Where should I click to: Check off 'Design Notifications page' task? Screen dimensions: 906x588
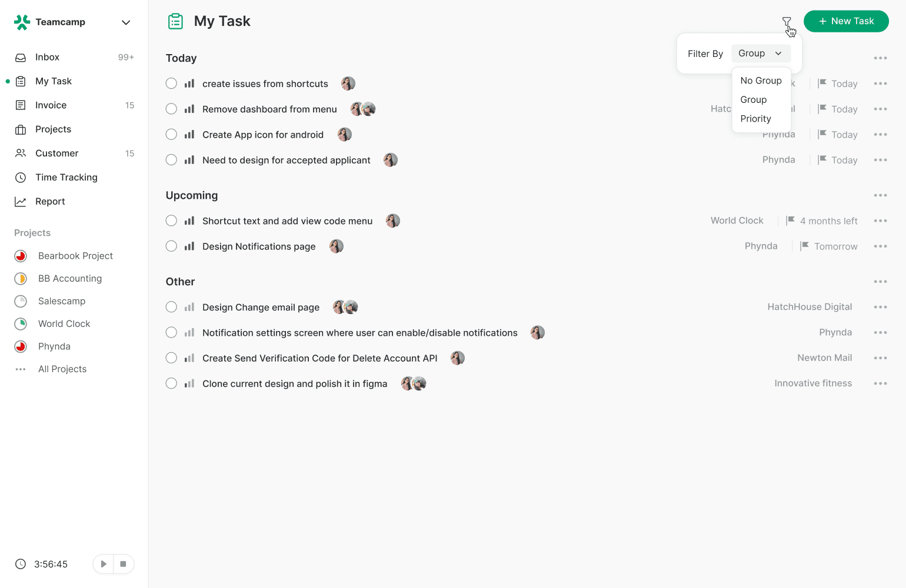coord(171,246)
